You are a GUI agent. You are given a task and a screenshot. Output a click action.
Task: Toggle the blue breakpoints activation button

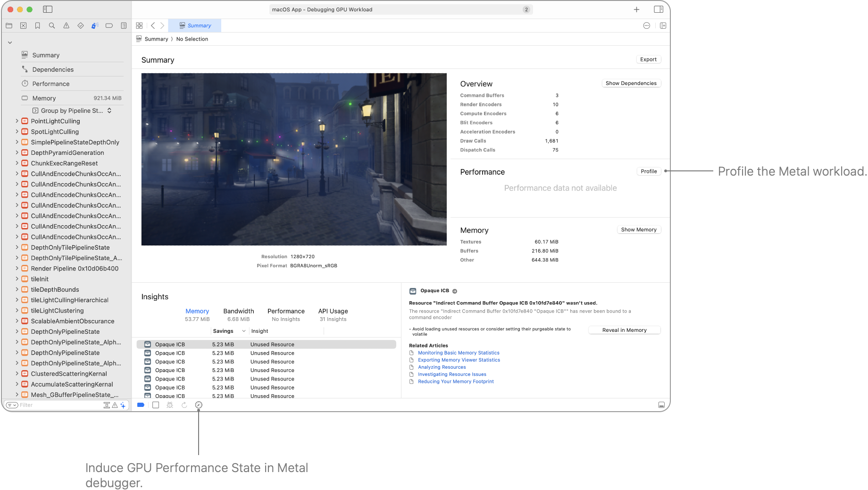141,405
